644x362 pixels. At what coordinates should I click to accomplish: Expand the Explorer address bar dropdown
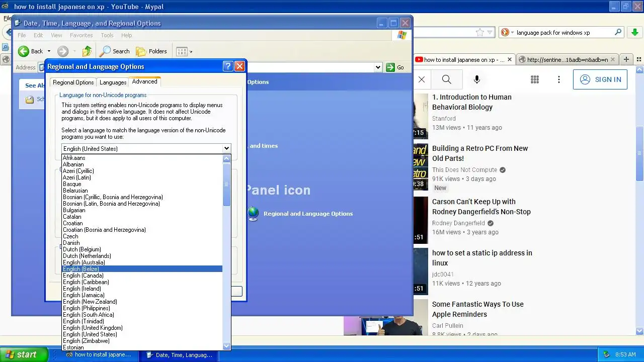(378, 67)
